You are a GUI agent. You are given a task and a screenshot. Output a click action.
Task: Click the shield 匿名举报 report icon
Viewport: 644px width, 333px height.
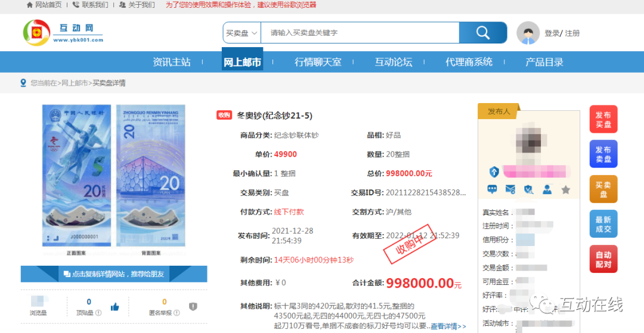[x=193, y=306]
